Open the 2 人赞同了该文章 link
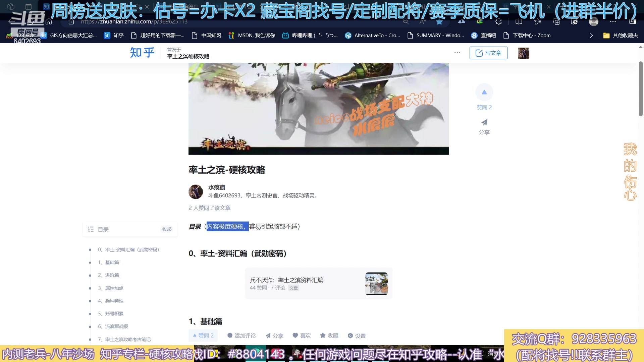 click(x=209, y=208)
